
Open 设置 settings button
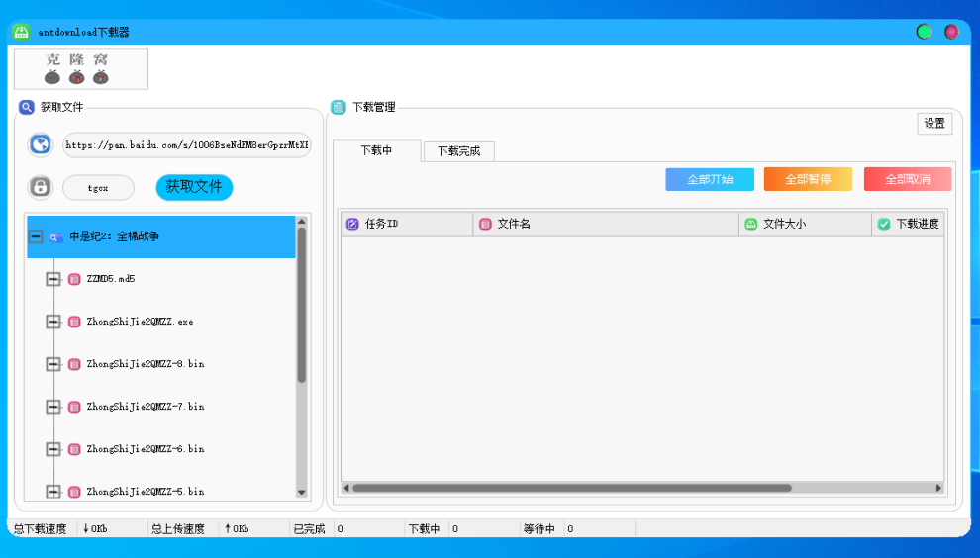tap(934, 123)
